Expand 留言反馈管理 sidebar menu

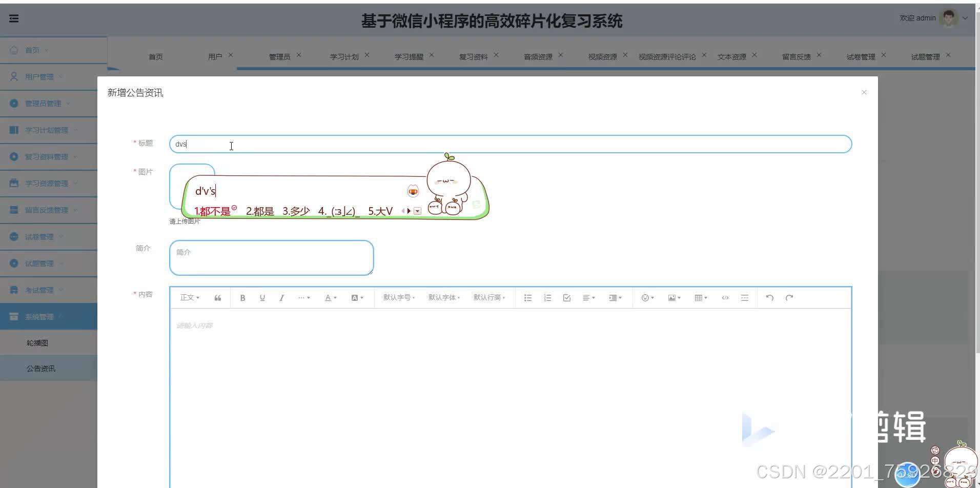point(49,210)
